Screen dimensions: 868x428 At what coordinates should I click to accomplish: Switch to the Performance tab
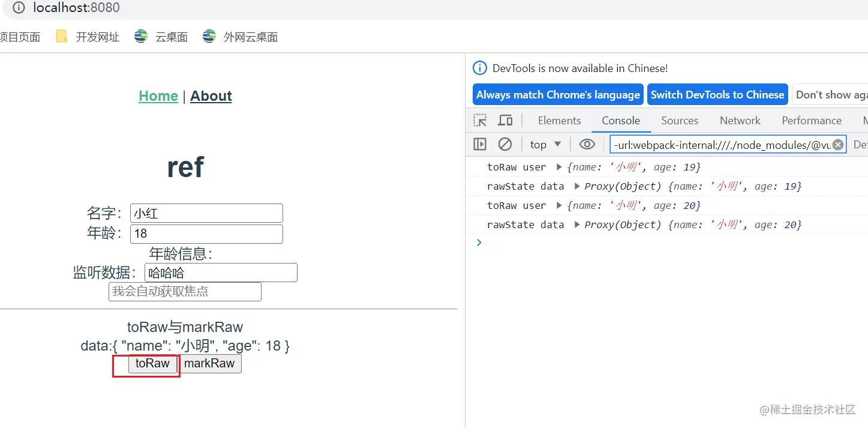pyautogui.click(x=812, y=121)
